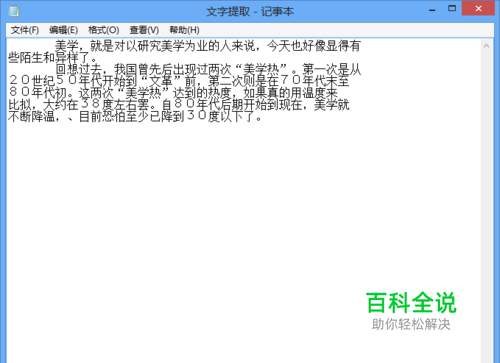Click the text line starting with 美学，就是对以研究
The image size is (500, 363).
click(207, 46)
